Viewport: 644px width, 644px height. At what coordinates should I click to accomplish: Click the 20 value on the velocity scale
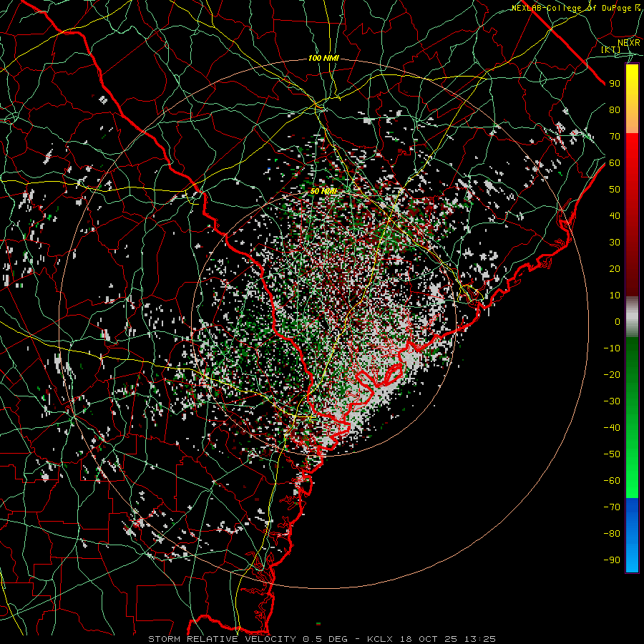tap(615, 269)
